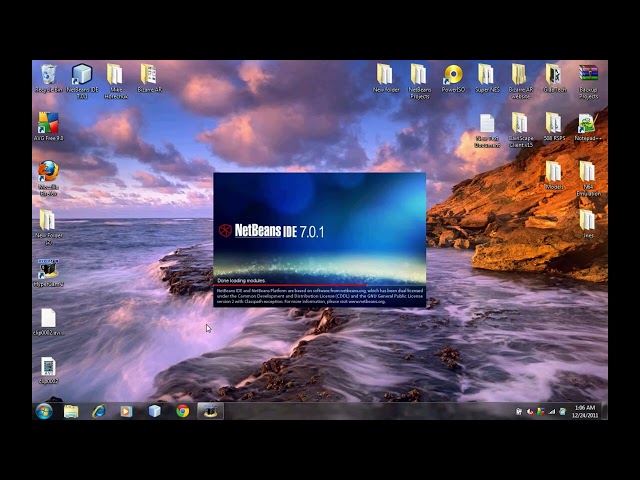This screenshot has height=480, width=640.
Task: Click the "Done loading modules." status text
Action: (x=241, y=280)
